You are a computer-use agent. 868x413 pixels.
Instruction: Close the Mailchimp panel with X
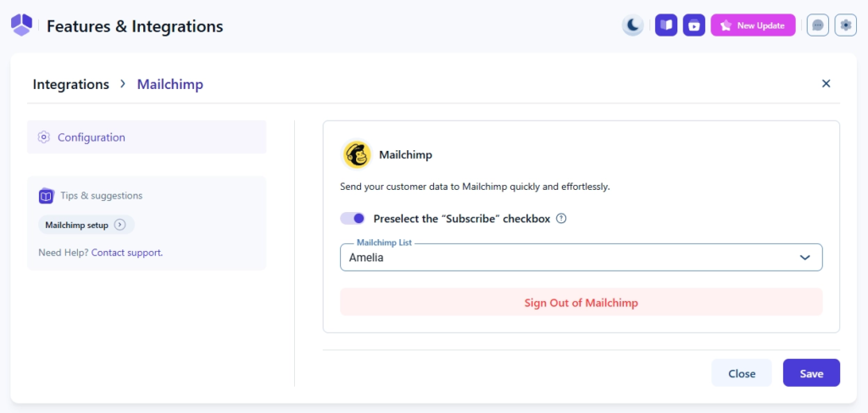tap(826, 83)
